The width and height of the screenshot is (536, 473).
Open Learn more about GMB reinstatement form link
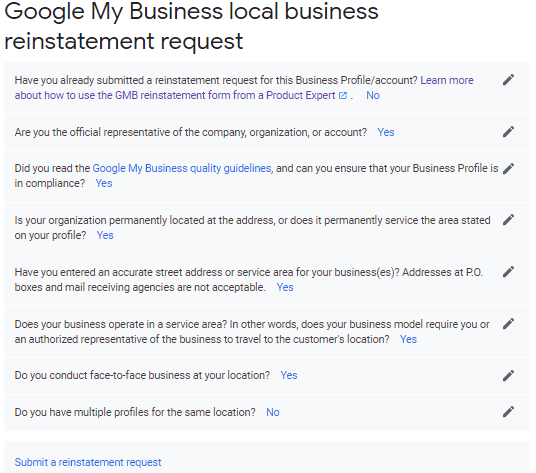coord(244,88)
